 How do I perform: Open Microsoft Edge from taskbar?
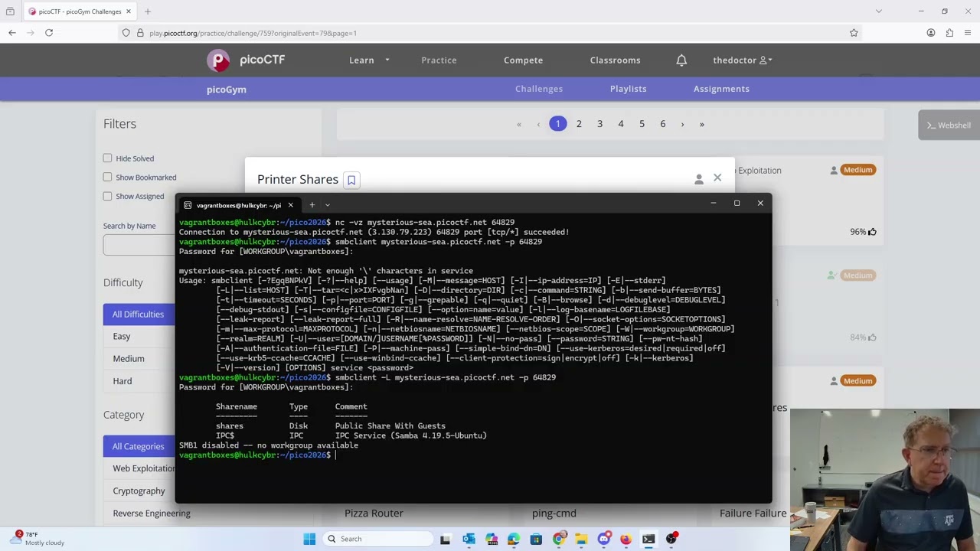tap(514, 539)
